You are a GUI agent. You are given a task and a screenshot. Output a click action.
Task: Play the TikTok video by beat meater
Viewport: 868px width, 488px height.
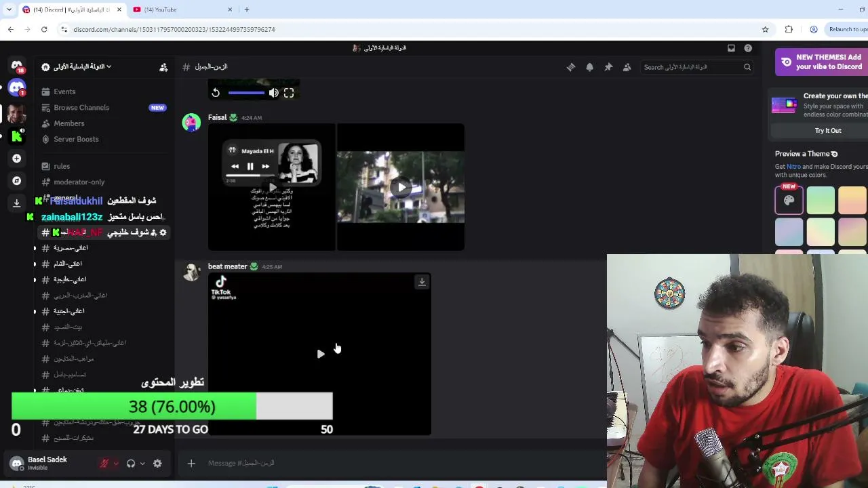tap(321, 354)
